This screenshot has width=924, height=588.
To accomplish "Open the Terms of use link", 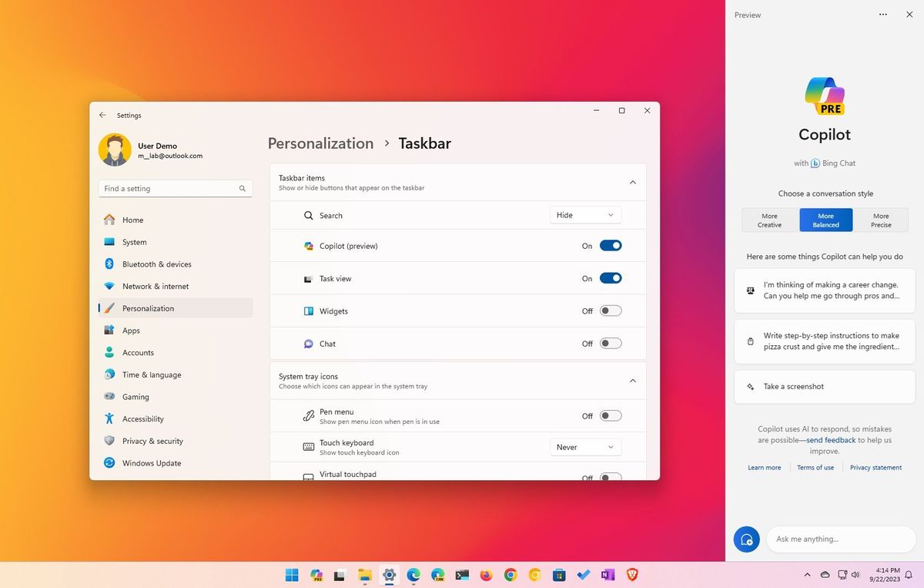I will point(815,468).
